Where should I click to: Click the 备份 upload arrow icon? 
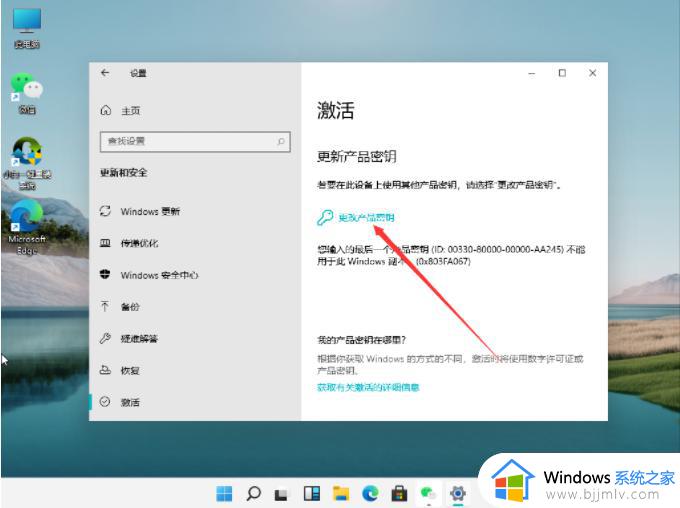[105, 306]
